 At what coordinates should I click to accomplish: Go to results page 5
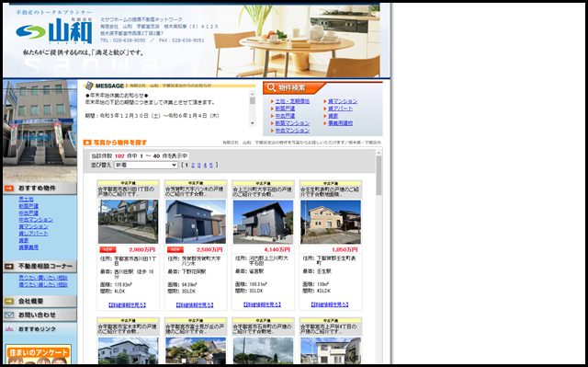pyautogui.click(x=211, y=166)
